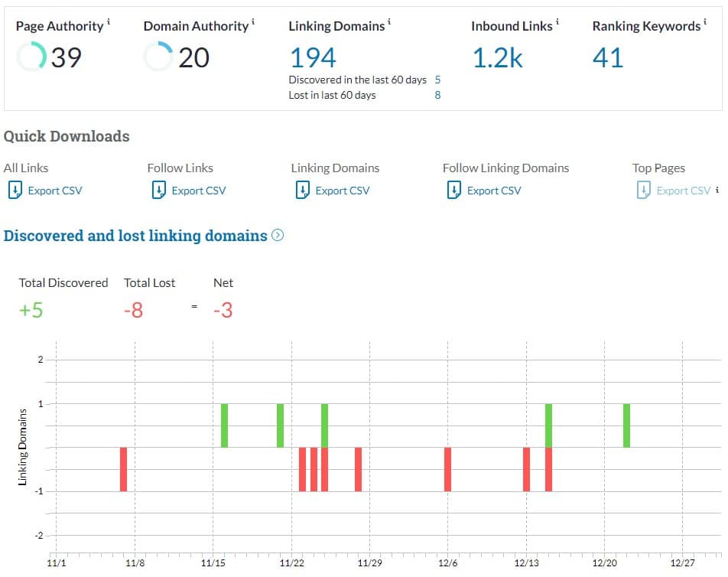Click the Total Lost label
Image resolution: width=728 pixels, height=577 pixels.
pyautogui.click(x=150, y=282)
